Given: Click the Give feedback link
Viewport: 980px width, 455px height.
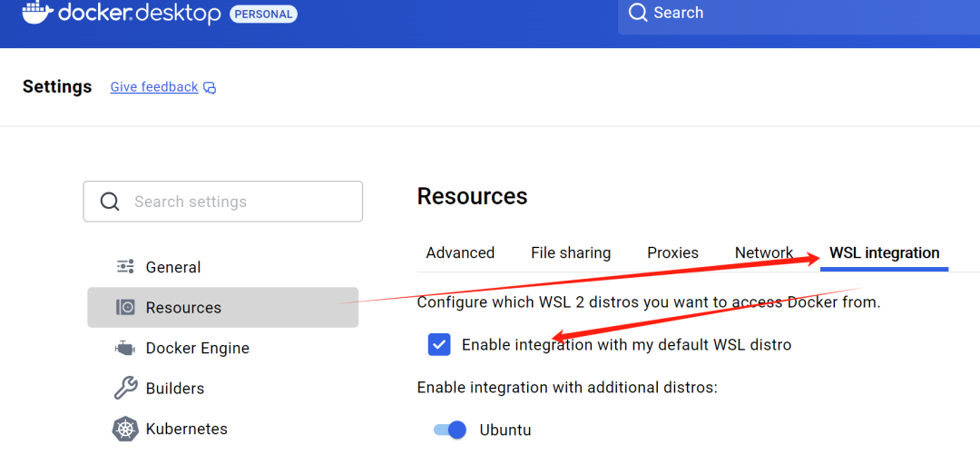Looking at the screenshot, I should click(154, 87).
